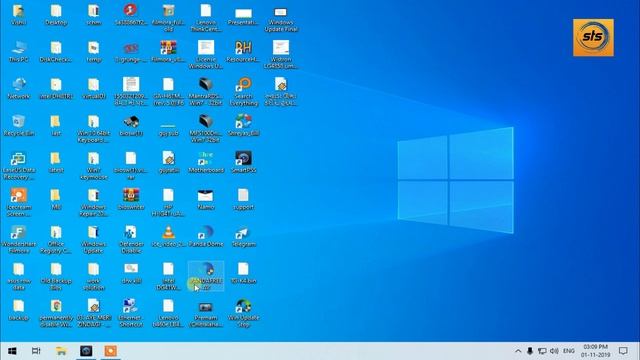Select the temp folder icon
640x360 pixels.
(x=93, y=52)
